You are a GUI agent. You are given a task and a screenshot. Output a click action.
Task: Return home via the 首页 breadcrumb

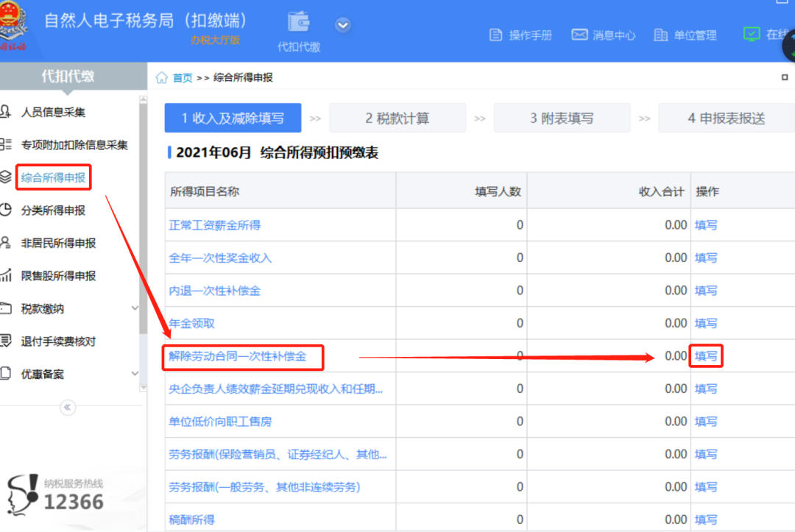[x=181, y=77]
